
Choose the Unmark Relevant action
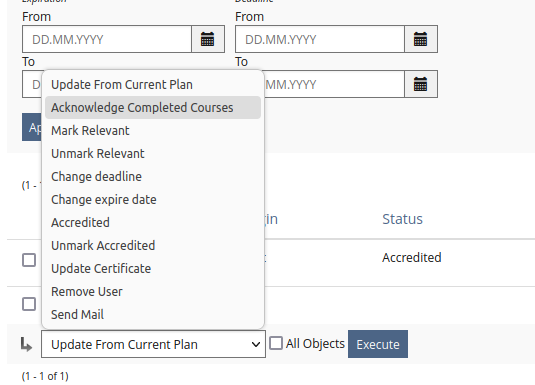[x=153, y=154]
